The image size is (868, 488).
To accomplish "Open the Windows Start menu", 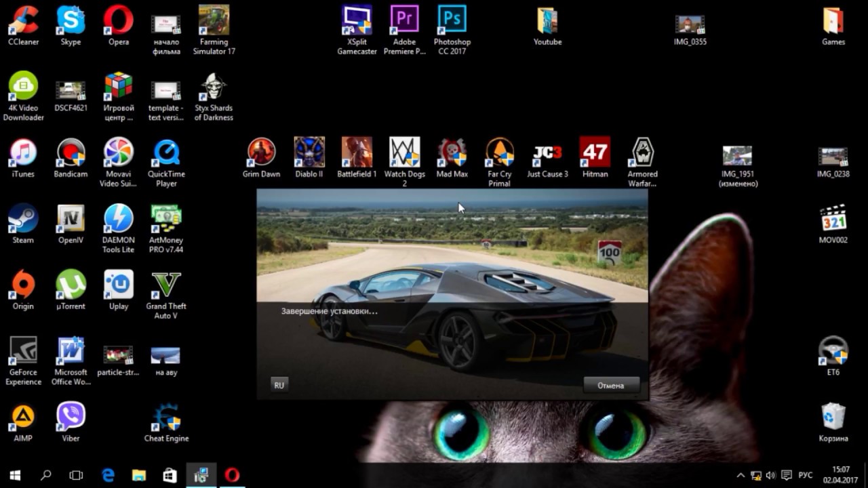I will 15,475.
